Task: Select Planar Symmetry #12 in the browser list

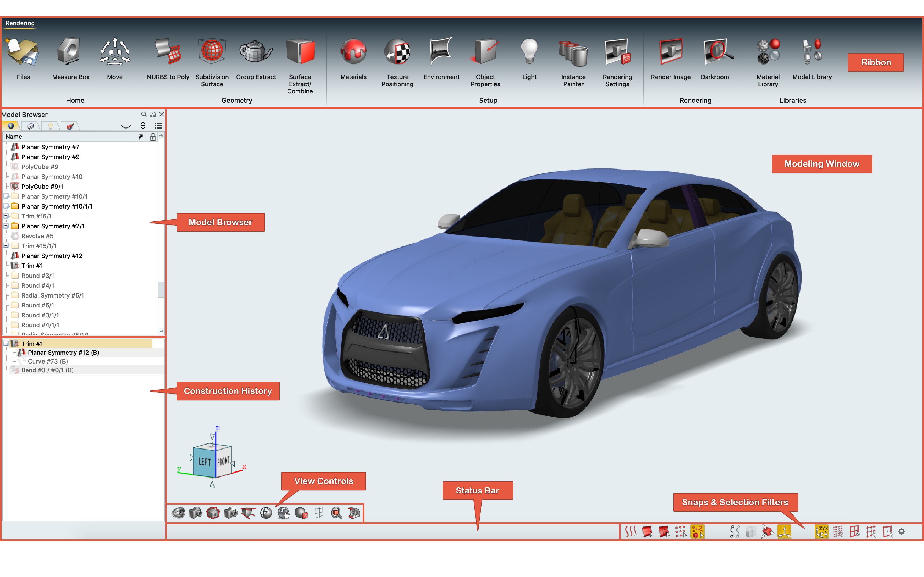Action: [51, 256]
